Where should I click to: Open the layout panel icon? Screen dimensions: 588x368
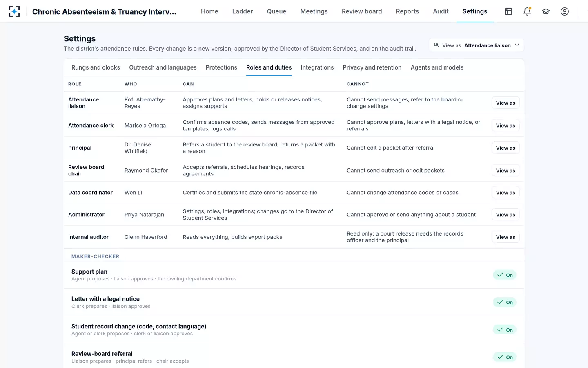508,11
